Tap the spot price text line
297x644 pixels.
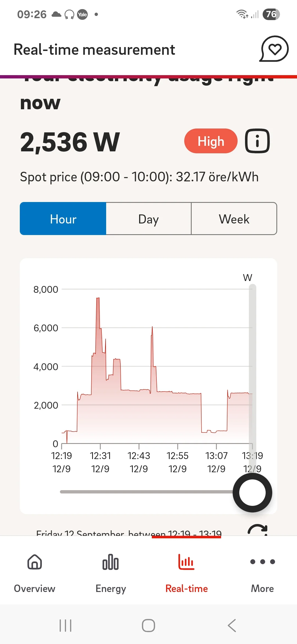[139, 177]
